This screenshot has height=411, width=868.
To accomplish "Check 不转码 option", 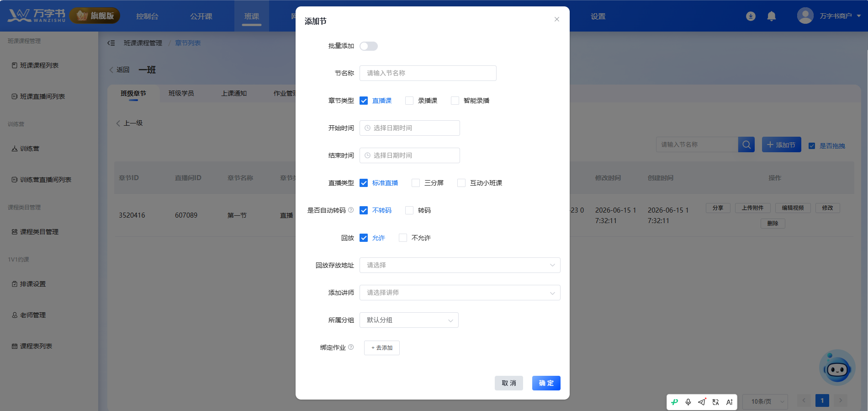I will pyautogui.click(x=364, y=210).
